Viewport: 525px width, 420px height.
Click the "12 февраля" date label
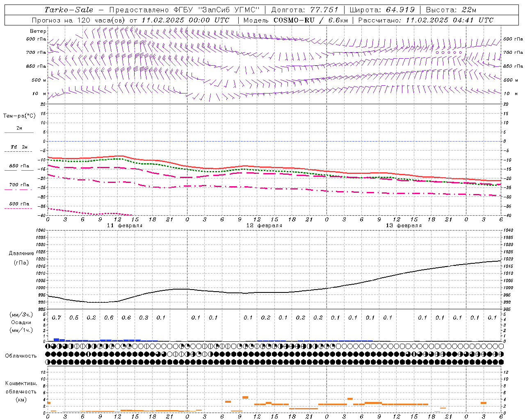[x=264, y=226]
